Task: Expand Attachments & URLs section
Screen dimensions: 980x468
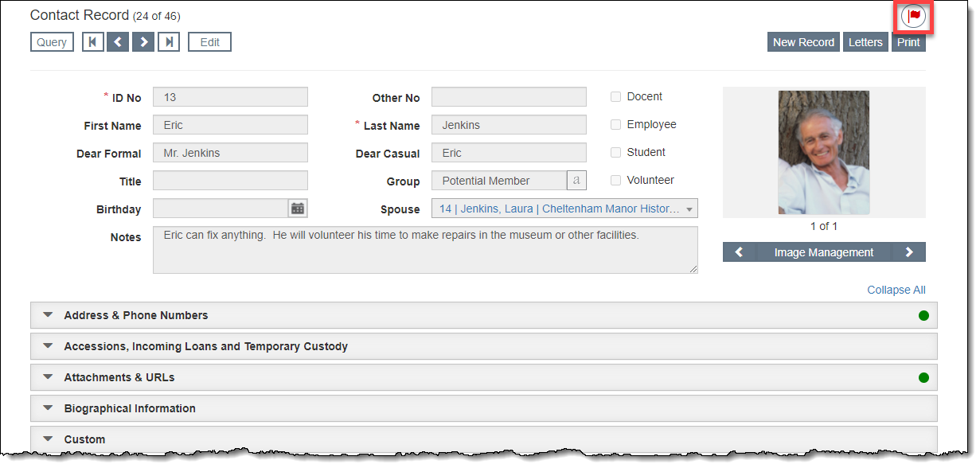Action: [x=119, y=377]
